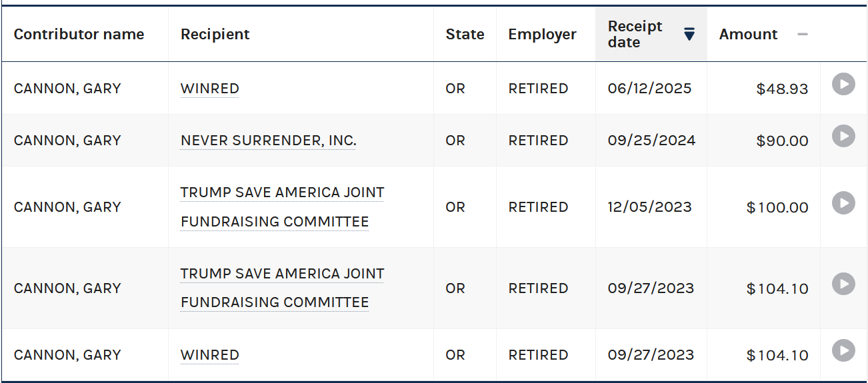Expand details for the 12/05/2023 contribution row
Viewport: 868px width, 383px height.
[x=843, y=202]
